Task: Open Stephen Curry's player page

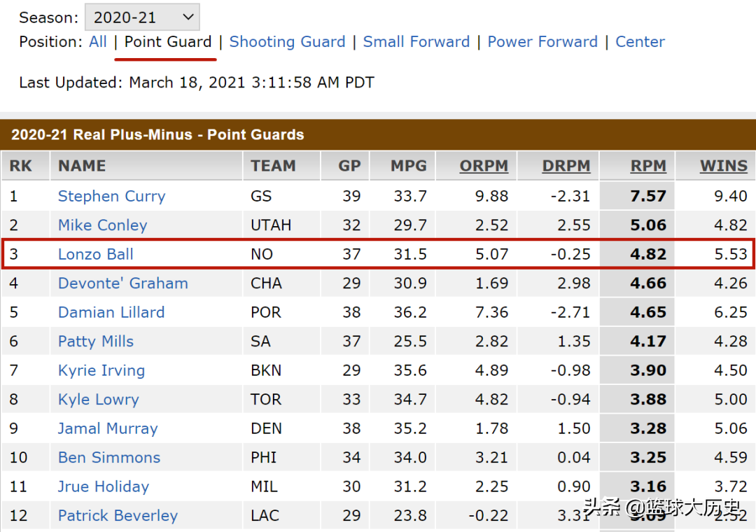Action: (x=111, y=196)
